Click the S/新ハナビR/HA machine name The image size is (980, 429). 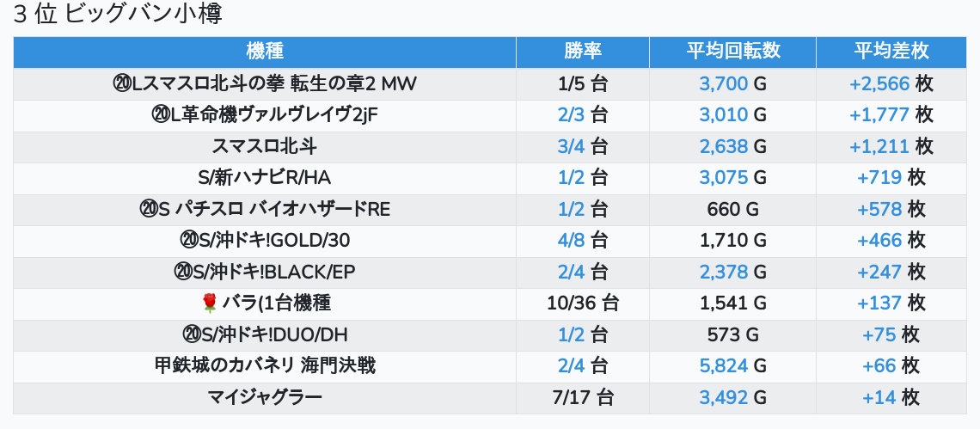[x=264, y=177]
